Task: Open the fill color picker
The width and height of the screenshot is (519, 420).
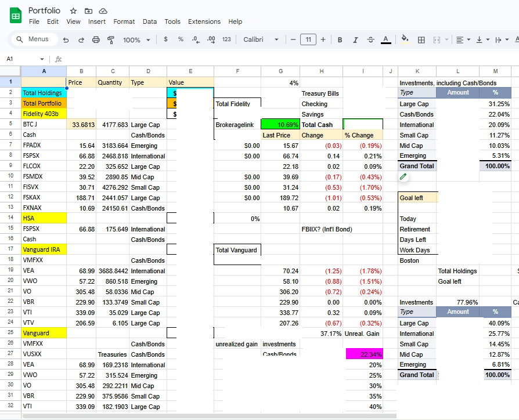Action: point(405,40)
